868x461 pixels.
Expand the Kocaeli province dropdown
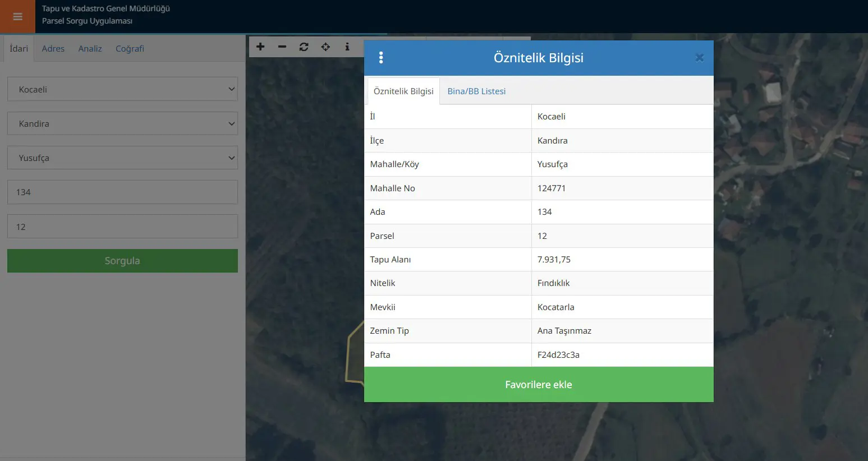point(122,89)
